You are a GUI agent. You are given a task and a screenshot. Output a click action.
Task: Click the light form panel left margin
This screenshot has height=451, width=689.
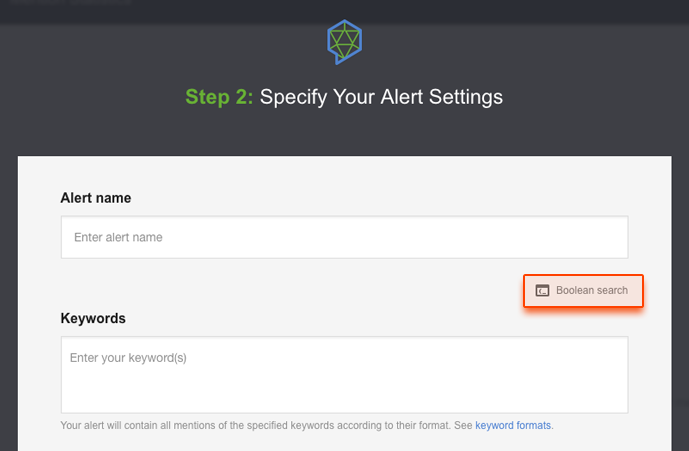click(39, 303)
